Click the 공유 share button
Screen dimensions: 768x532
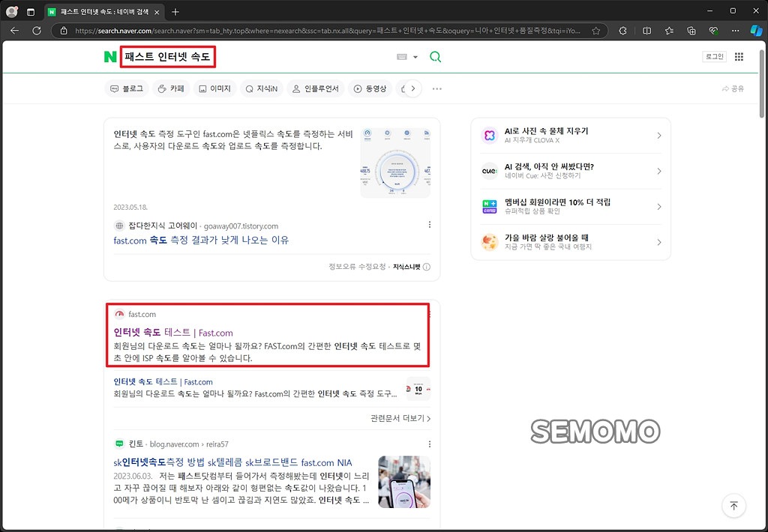[x=733, y=88]
